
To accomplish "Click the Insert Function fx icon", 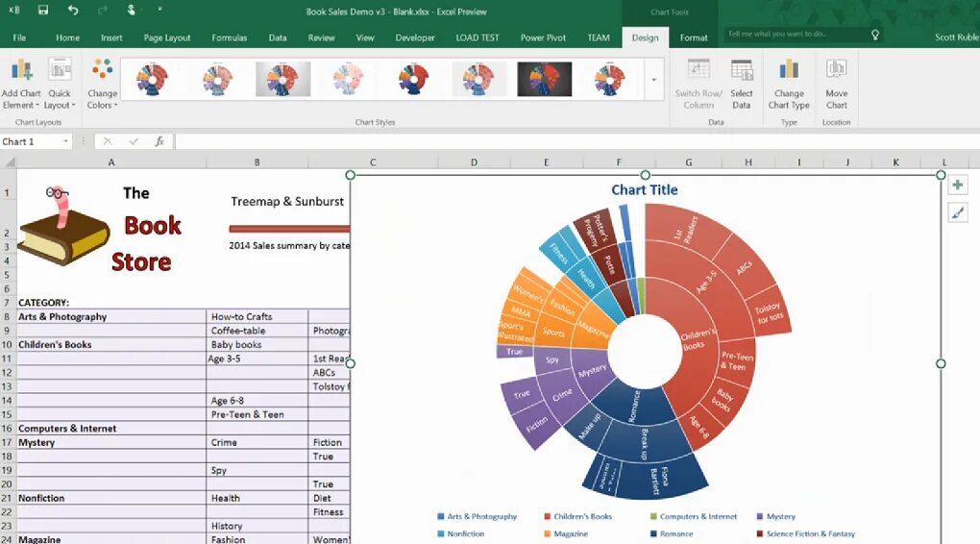I will [159, 142].
